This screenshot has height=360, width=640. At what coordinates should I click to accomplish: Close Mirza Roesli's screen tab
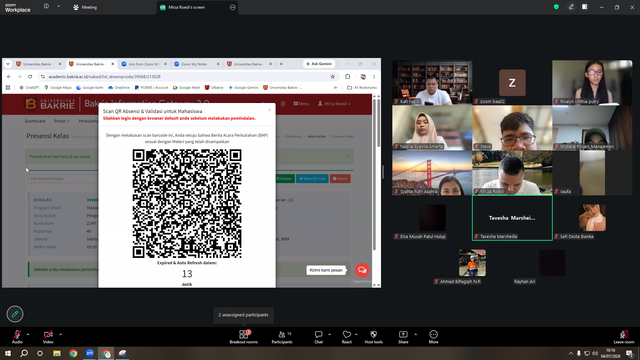pyautogui.click(x=233, y=7)
